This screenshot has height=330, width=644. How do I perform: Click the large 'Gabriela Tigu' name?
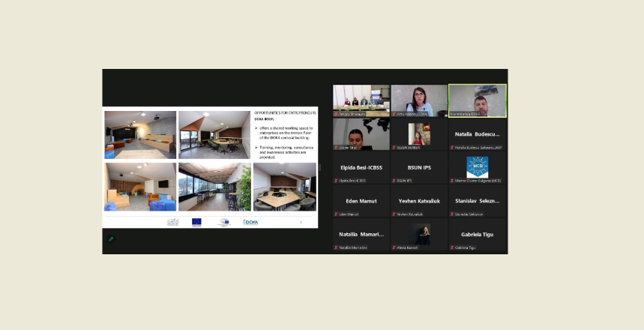click(x=478, y=234)
